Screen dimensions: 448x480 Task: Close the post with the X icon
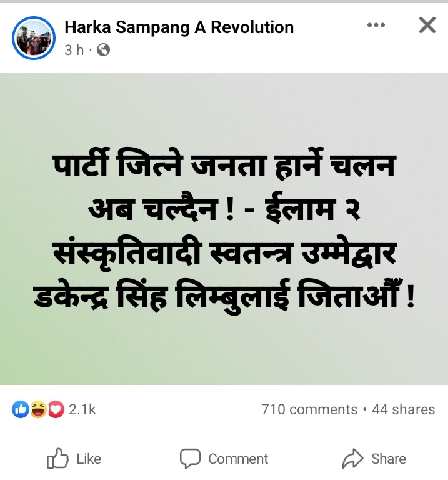pyautogui.click(x=427, y=25)
